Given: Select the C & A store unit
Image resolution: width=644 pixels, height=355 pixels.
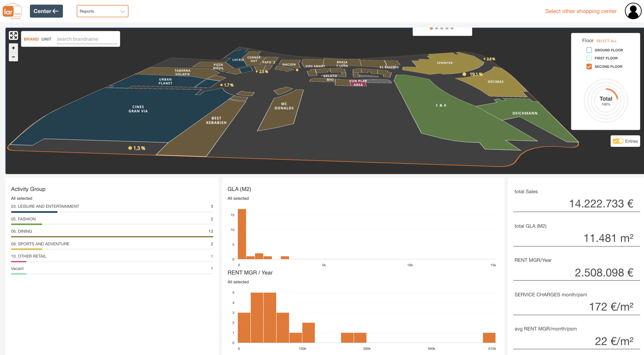Looking at the screenshot, I should pyautogui.click(x=441, y=105).
